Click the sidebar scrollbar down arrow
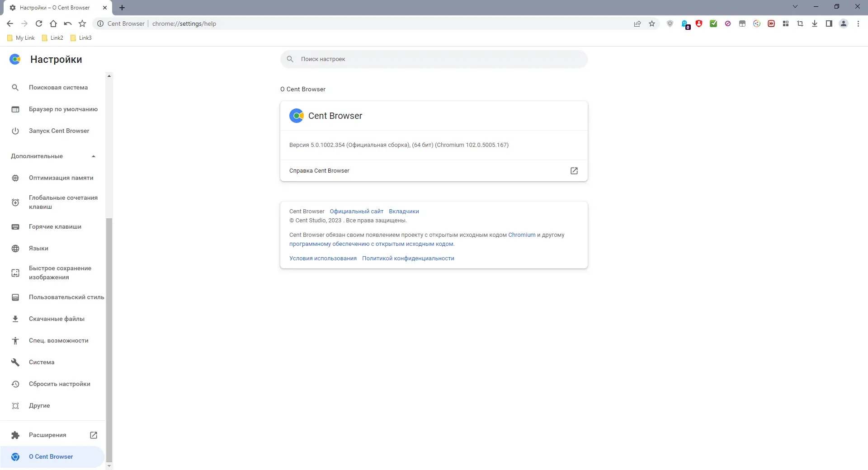This screenshot has height=470, width=868. [x=109, y=466]
